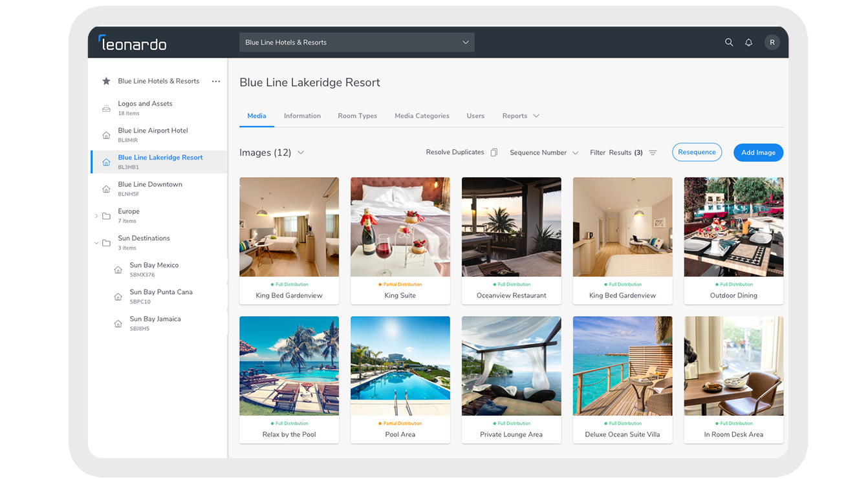
Task: Click the Private Lounge Area caption text
Action: tap(512, 434)
